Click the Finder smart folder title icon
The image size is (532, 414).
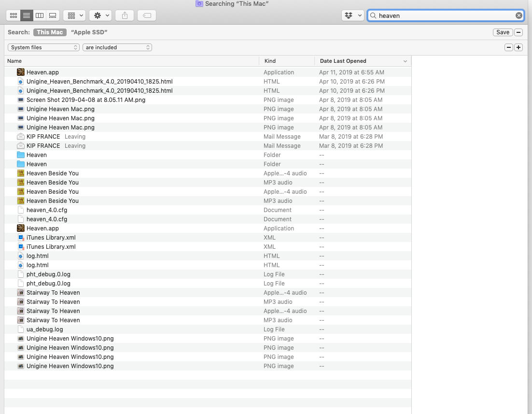(x=199, y=3)
